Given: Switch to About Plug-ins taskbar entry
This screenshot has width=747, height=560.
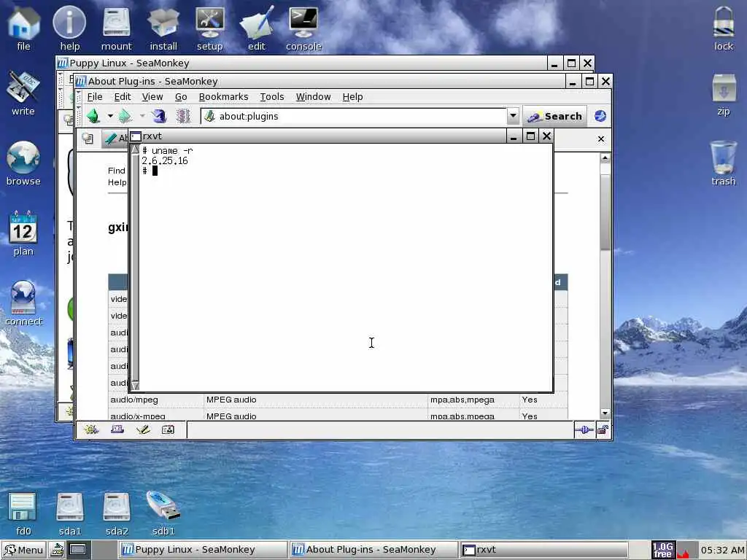Looking at the screenshot, I should (x=374, y=550).
